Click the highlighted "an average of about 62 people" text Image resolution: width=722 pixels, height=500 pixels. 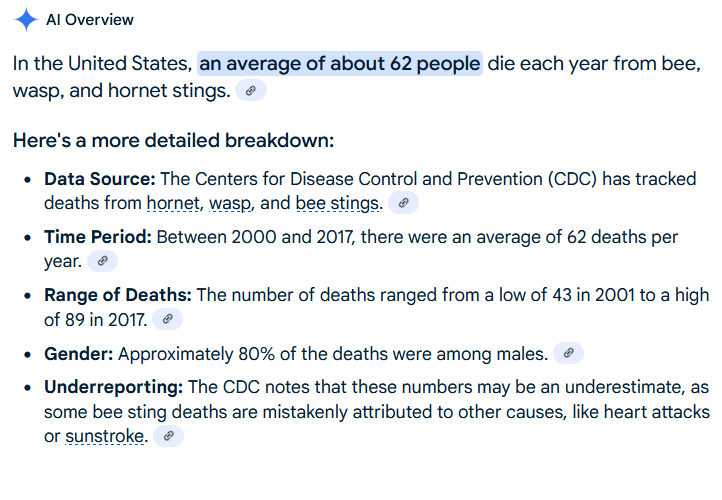click(340, 64)
